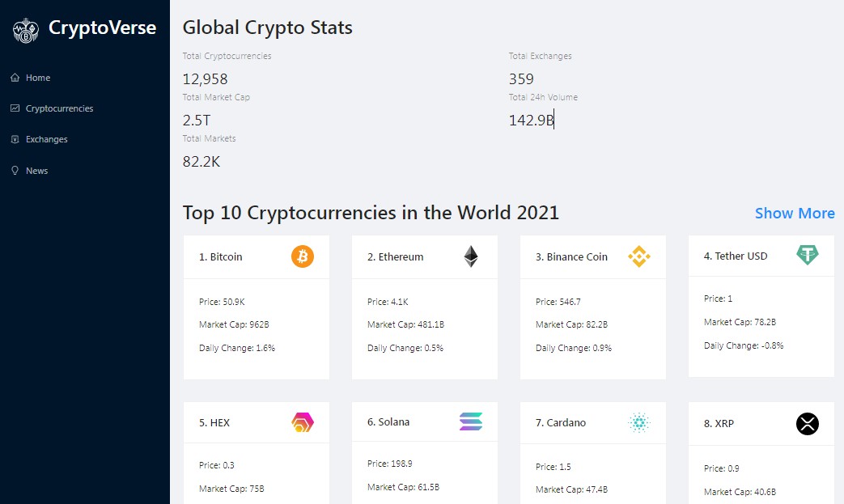
Task: Click the CryptoVerse title link
Action: 102,28
